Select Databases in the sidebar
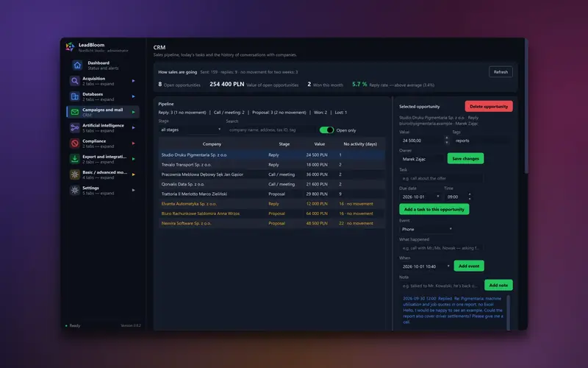Image resolution: width=588 pixels, height=368 pixels. tap(103, 96)
